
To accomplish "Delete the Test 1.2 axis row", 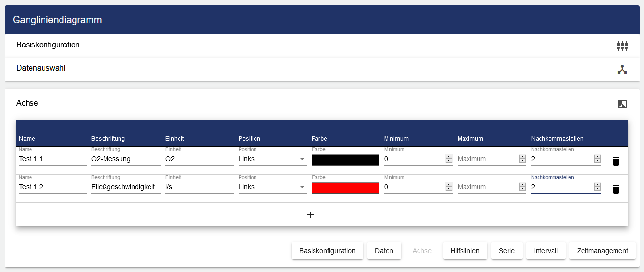I will [x=615, y=189].
